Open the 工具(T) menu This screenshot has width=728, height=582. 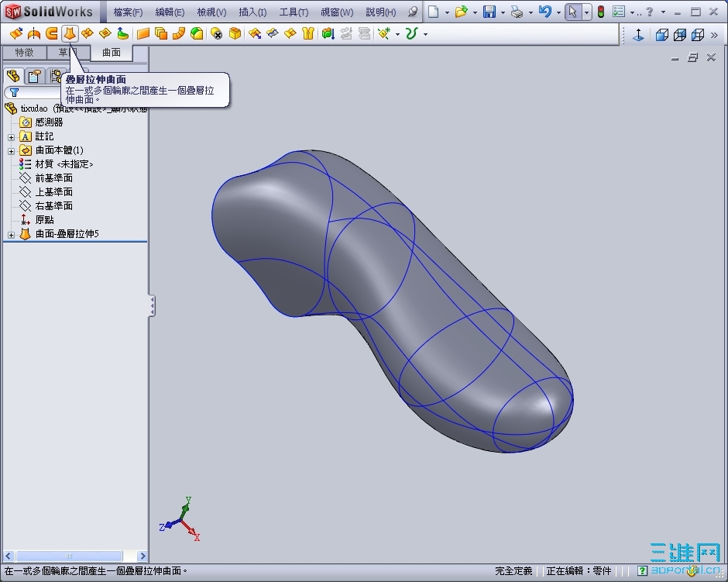[x=294, y=12]
